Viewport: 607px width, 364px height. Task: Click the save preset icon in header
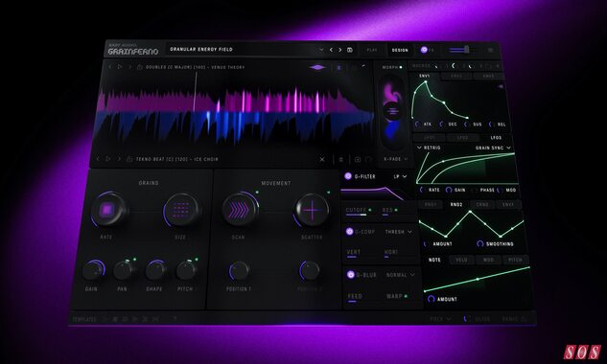pos(350,50)
